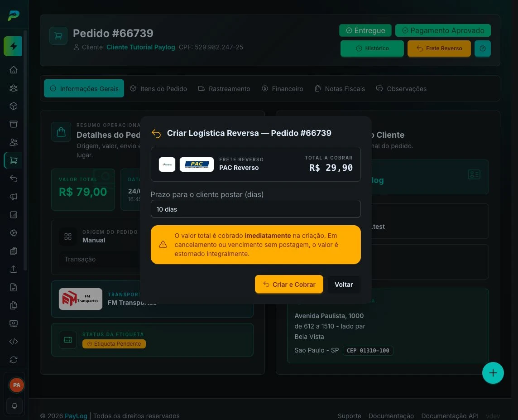
Task: Click the floating plus button
Action: point(493,373)
